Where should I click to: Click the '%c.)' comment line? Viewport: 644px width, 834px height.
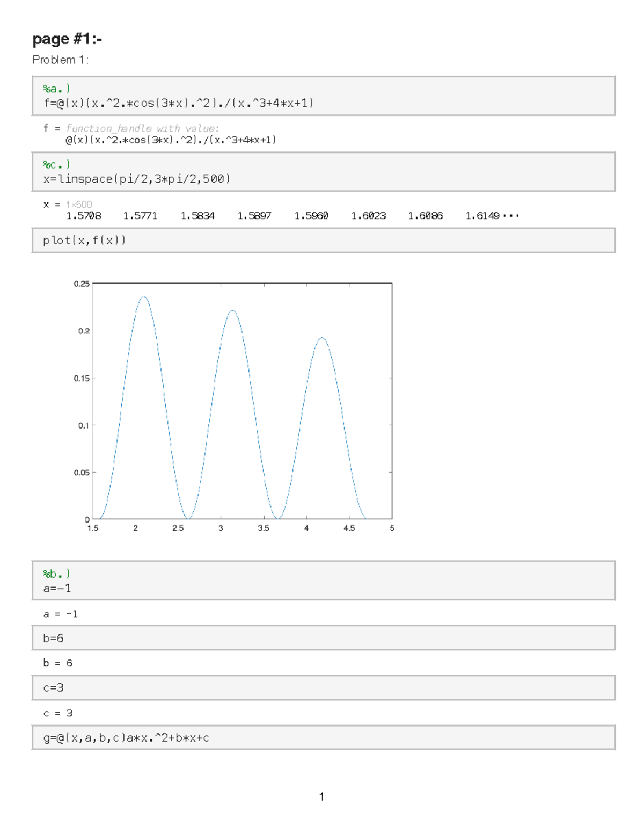(x=57, y=164)
